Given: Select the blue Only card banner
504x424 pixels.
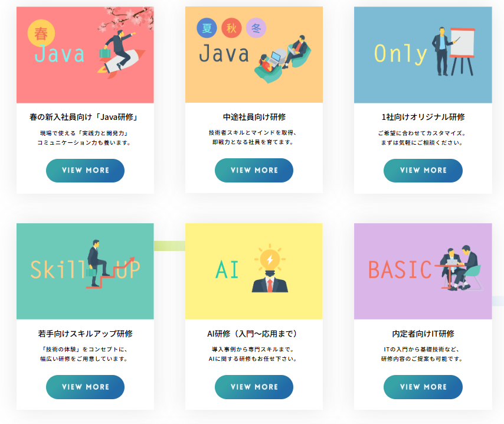Looking at the screenshot, I should point(423,55).
